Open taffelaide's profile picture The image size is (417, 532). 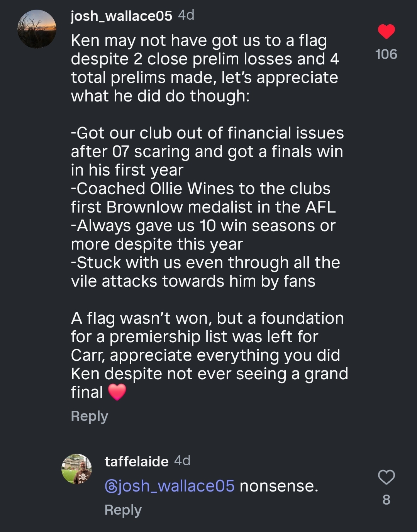(77, 469)
